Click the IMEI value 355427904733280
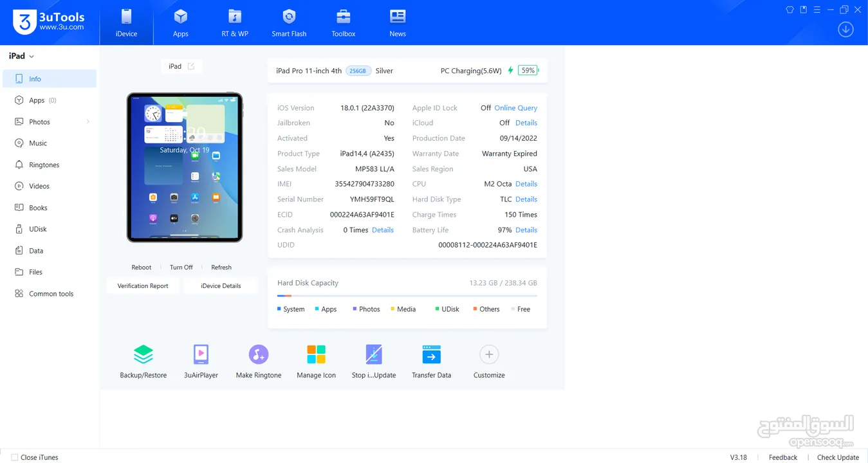Viewport: 868px width, 463px height. (364, 184)
